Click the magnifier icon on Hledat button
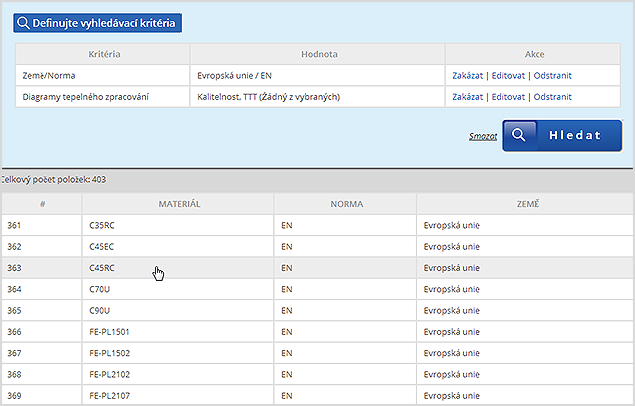This screenshot has height=406, width=635. (519, 135)
